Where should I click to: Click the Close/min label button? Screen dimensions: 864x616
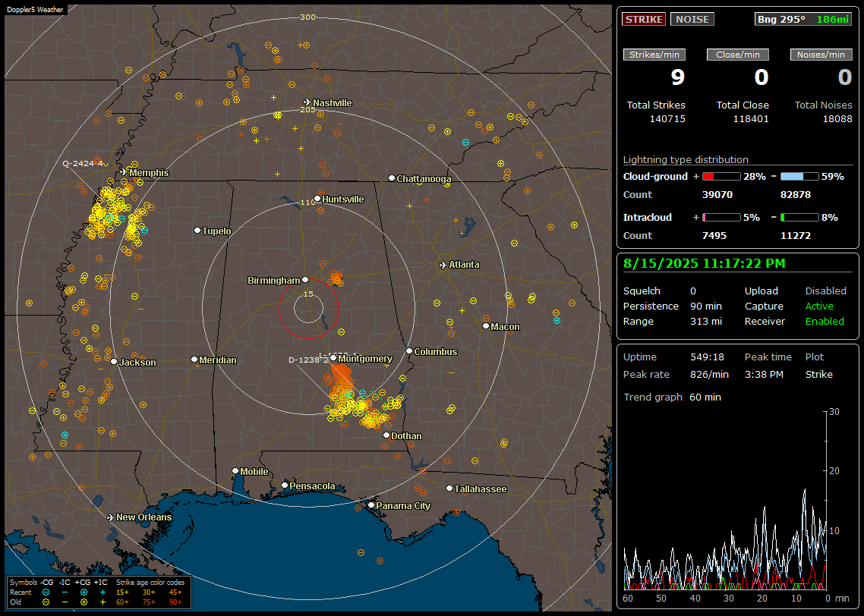click(x=738, y=55)
